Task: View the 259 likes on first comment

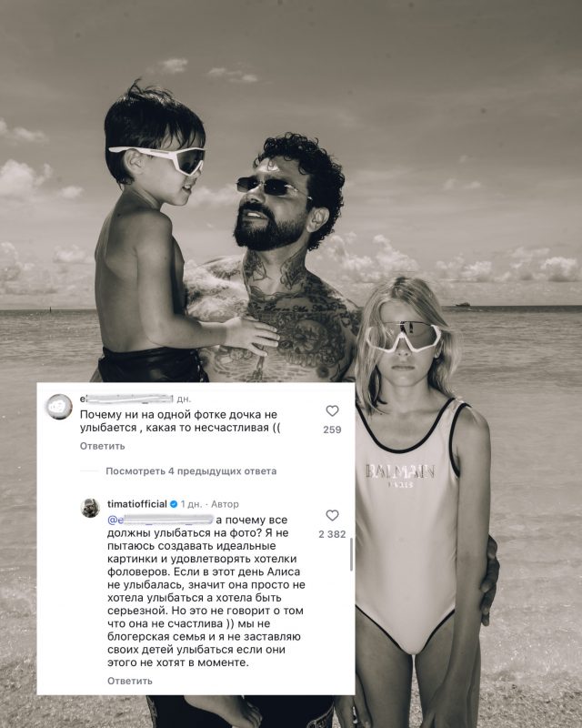Action: 332,430
